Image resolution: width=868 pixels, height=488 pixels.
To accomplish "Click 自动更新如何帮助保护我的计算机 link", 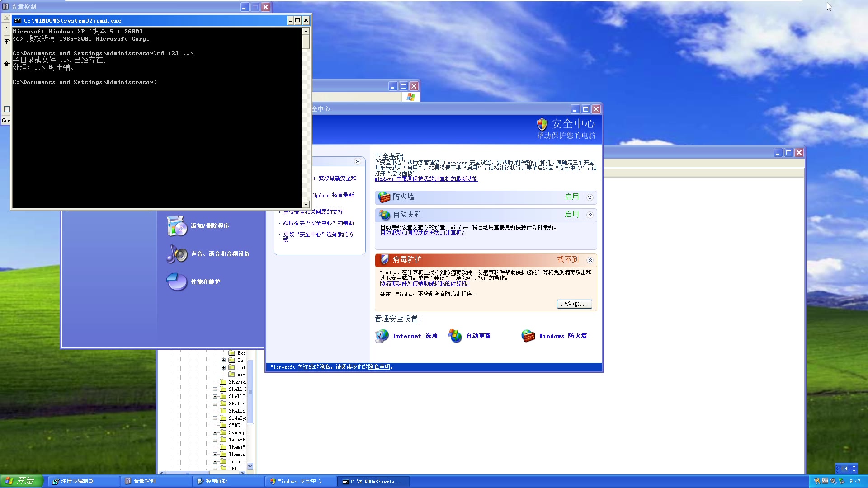I will pyautogui.click(x=423, y=232).
